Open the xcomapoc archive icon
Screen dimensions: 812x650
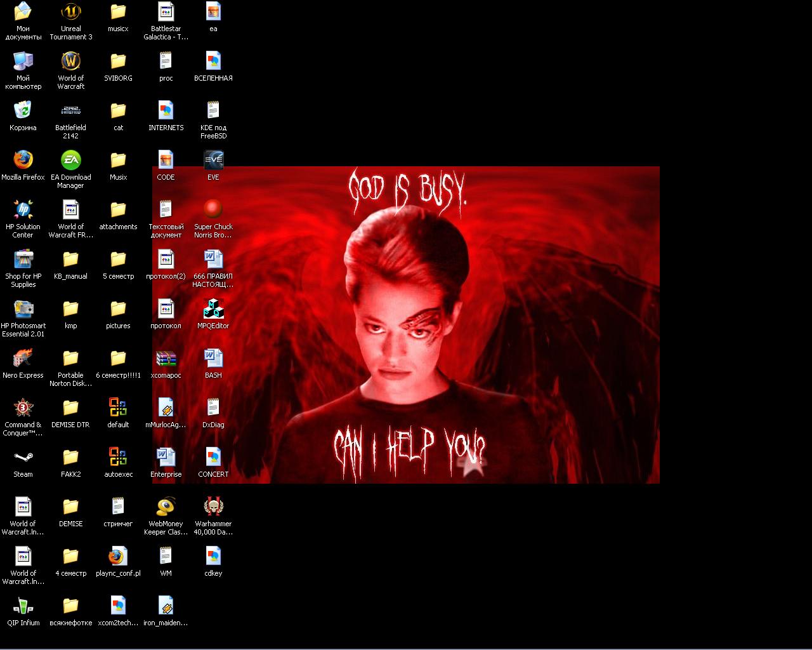click(166, 358)
